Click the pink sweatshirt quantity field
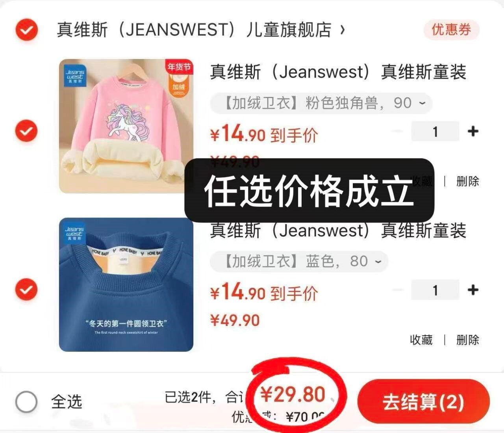504x433 pixels. coord(435,131)
